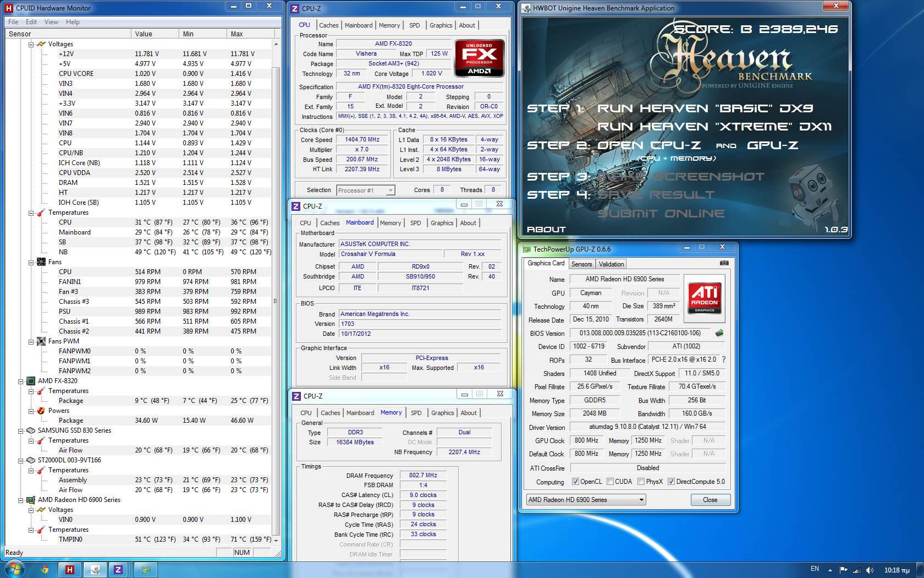The height and width of the screenshot is (578, 924).
Task: Open About tab in top CPU-Z window
Action: pyautogui.click(x=467, y=25)
